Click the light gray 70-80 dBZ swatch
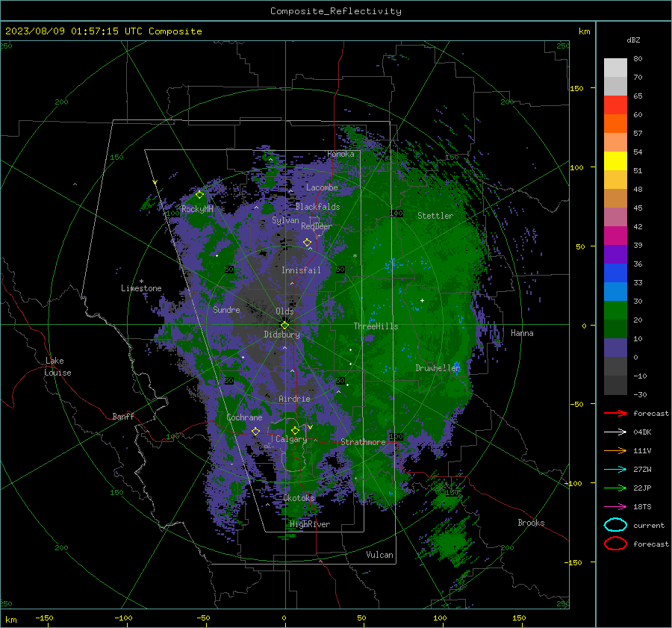 point(615,67)
